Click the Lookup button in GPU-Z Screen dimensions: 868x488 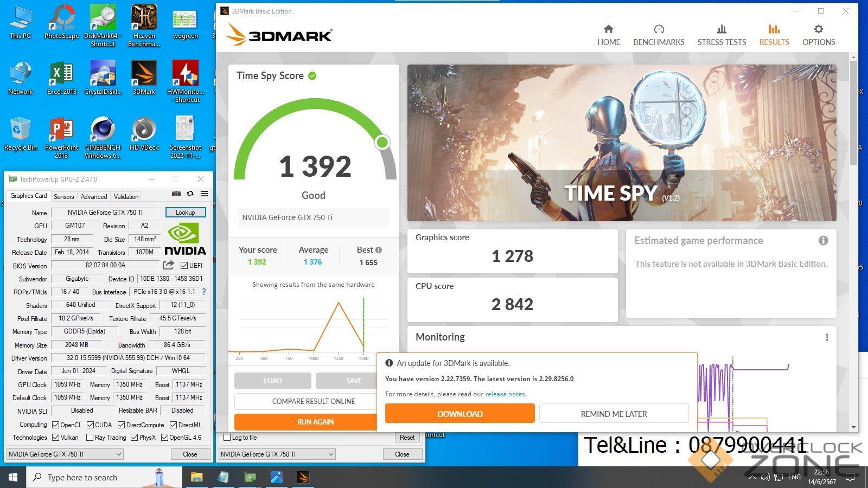(x=185, y=213)
